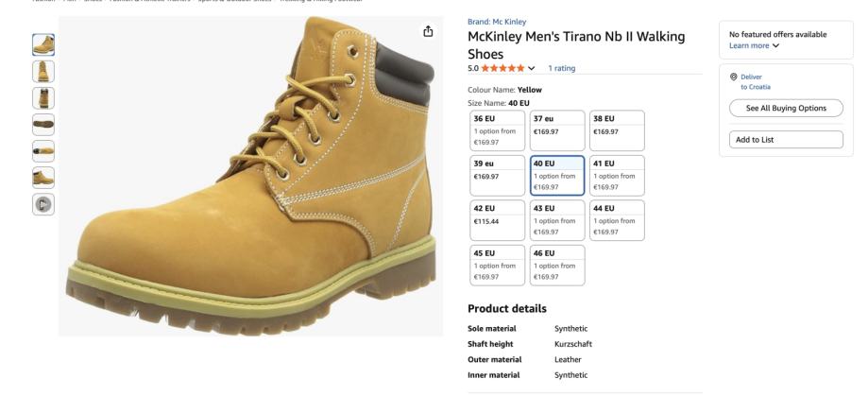
Task: Click the share icon above product image
Action: coord(428,31)
